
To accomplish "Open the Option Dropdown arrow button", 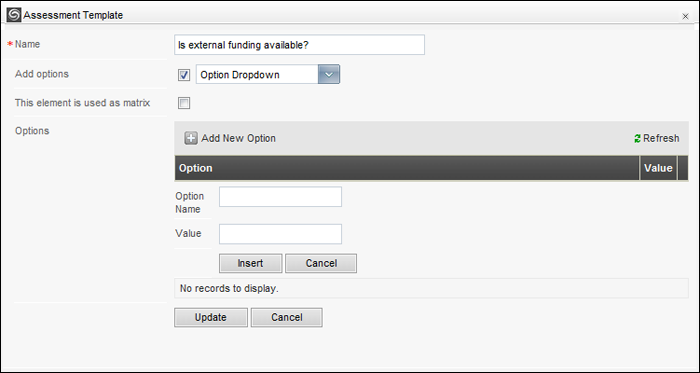I will coord(329,75).
